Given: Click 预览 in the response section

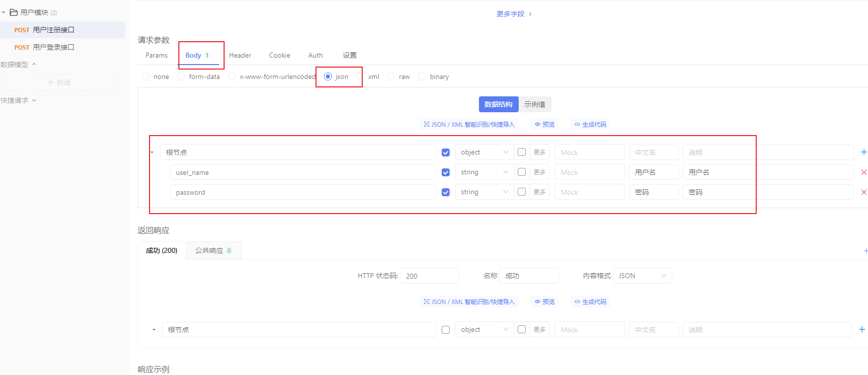Looking at the screenshot, I should 545,301.
